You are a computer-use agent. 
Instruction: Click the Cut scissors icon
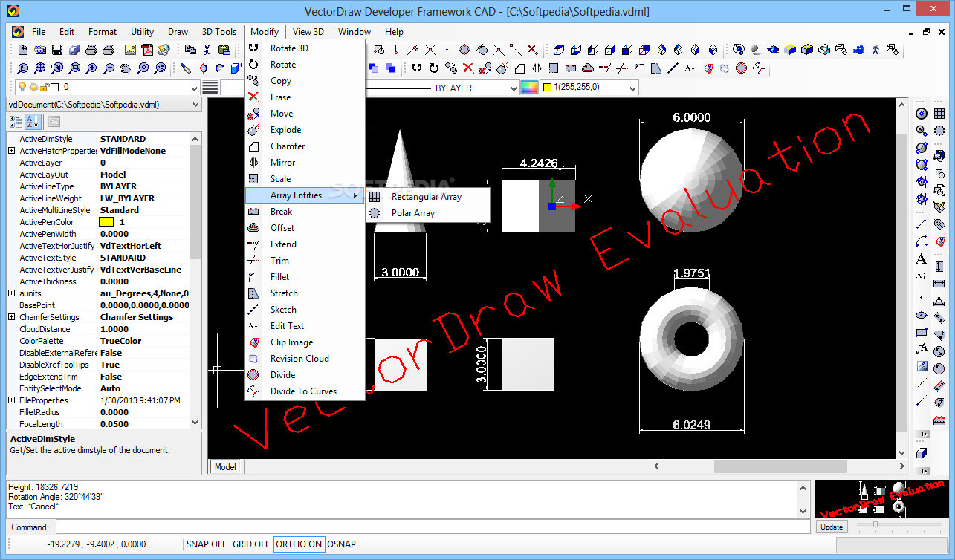coord(207,50)
